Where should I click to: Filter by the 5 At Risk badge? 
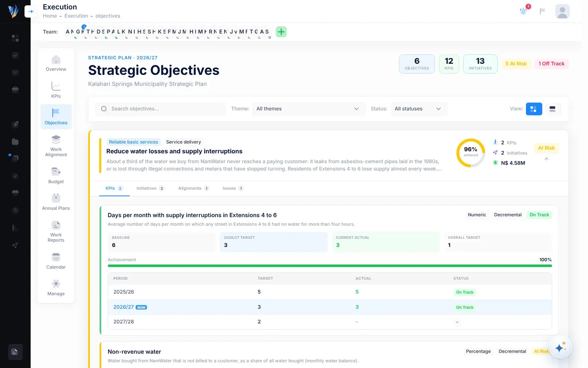(516, 64)
